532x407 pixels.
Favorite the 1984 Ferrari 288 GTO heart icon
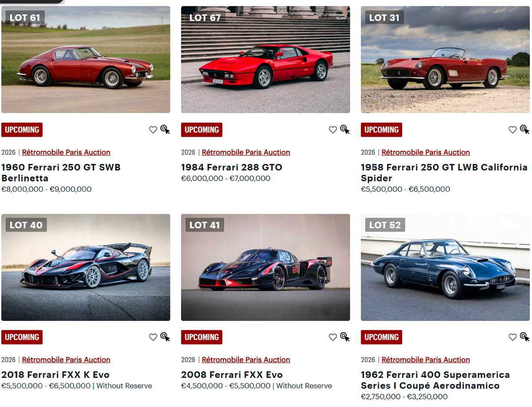coord(333,130)
